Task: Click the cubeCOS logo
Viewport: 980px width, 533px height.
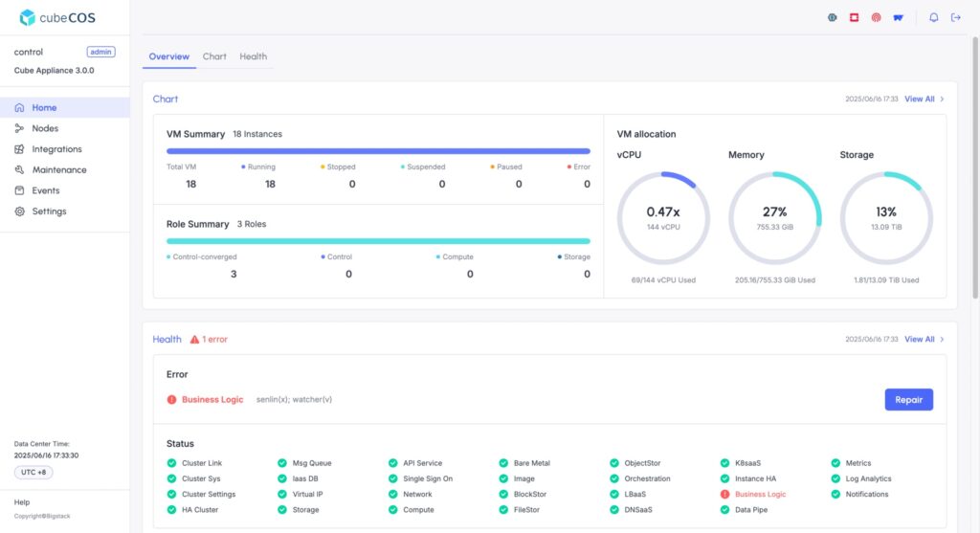Action: coord(57,17)
